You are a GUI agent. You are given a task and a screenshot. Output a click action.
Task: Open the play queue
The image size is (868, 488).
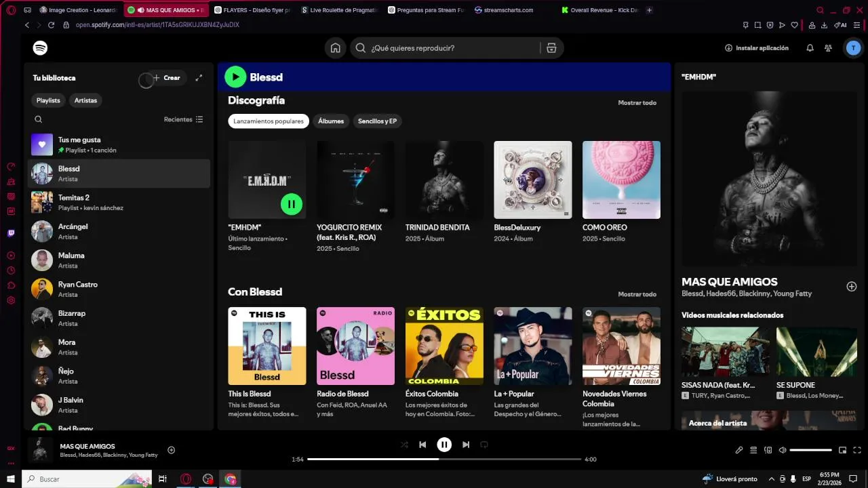[753, 450]
